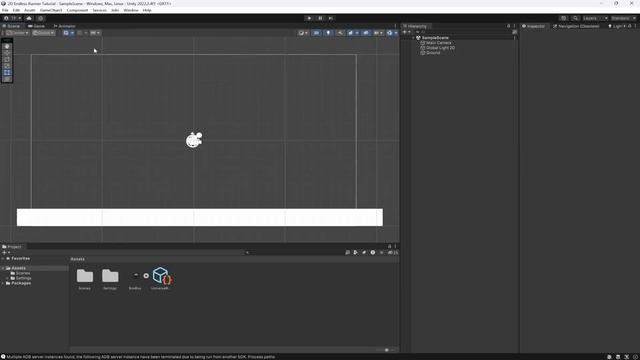
Task: Select Ground object in Hierarchy
Action: point(433,53)
